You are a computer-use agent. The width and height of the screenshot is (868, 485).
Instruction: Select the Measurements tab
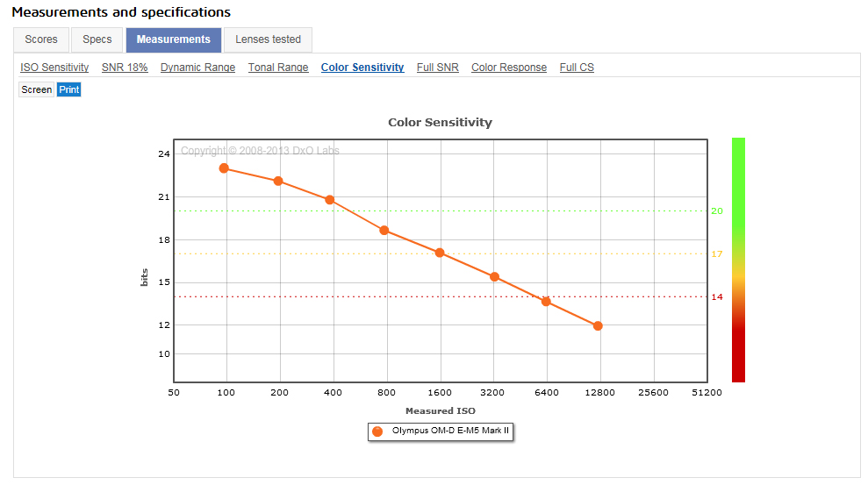tap(173, 39)
